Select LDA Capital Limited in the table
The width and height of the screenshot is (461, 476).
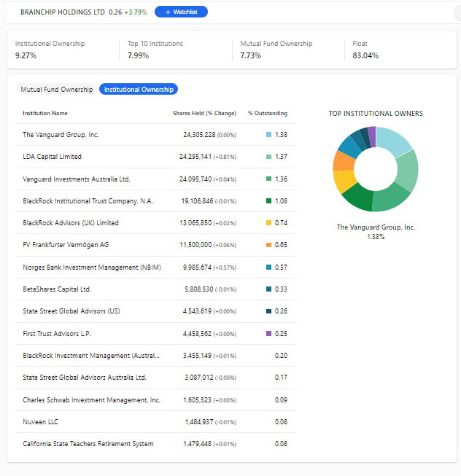[x=53, y=157]
